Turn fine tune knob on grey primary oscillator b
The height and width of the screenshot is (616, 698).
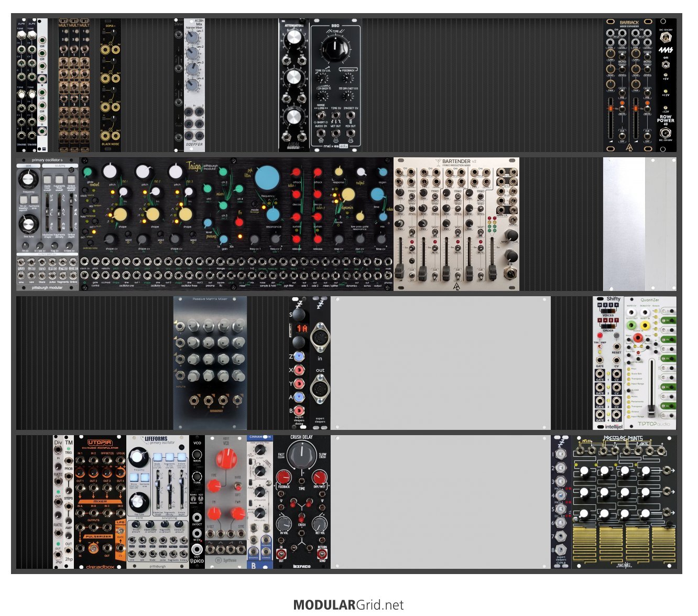coord(28,225)
